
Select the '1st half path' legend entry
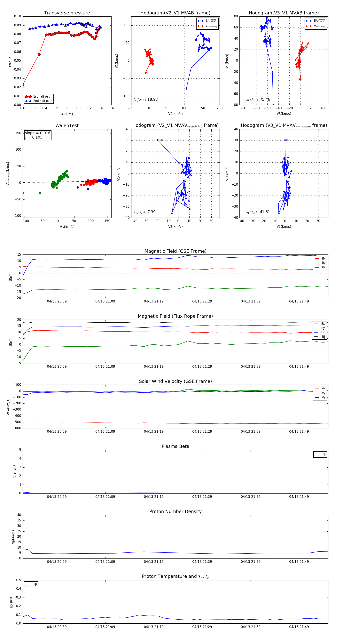pos(38,96)
